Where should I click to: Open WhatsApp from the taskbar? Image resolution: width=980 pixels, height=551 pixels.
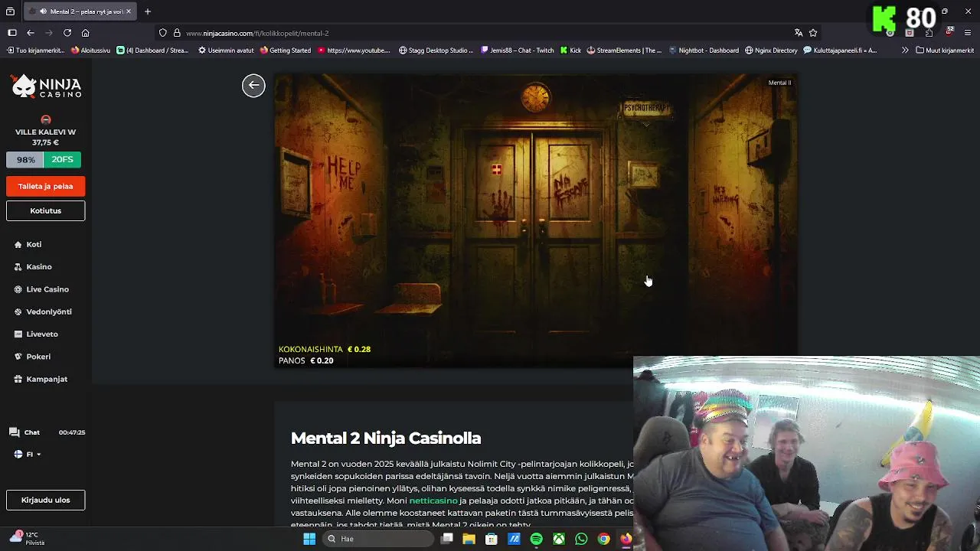point(581,539)
